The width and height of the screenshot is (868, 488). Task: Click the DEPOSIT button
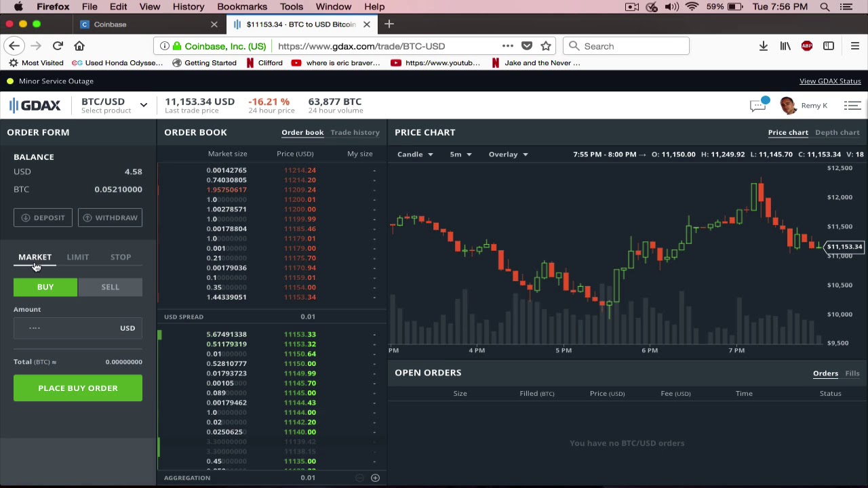43,218
